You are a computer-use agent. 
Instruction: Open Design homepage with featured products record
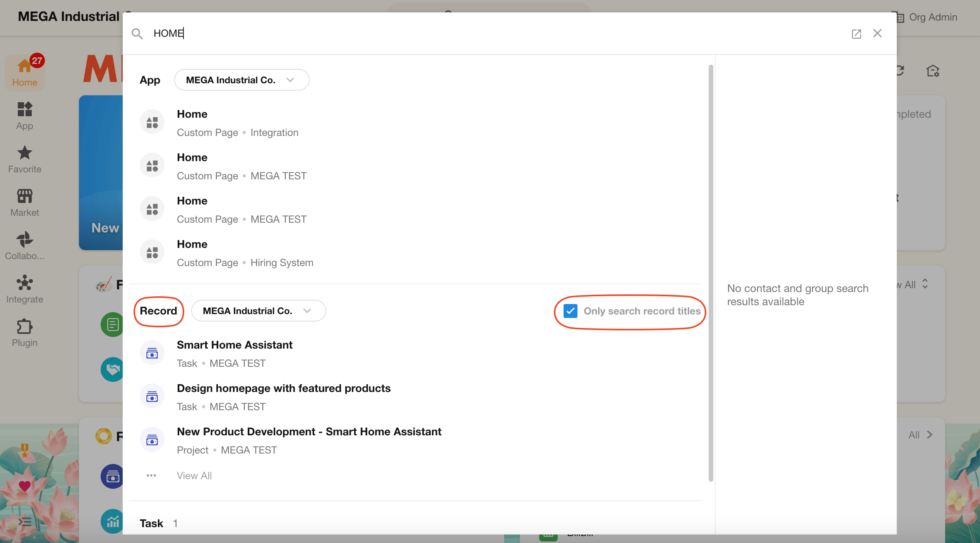click(x=283, y=388)
